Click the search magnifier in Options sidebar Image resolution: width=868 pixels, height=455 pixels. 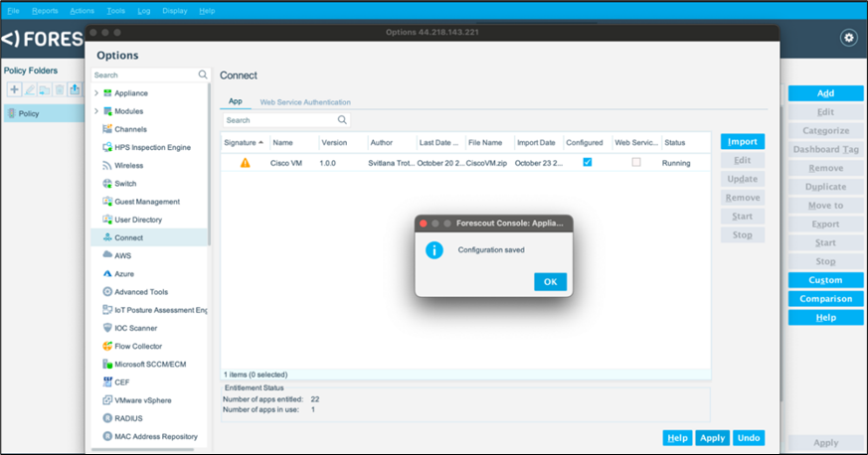pos(203,75)
